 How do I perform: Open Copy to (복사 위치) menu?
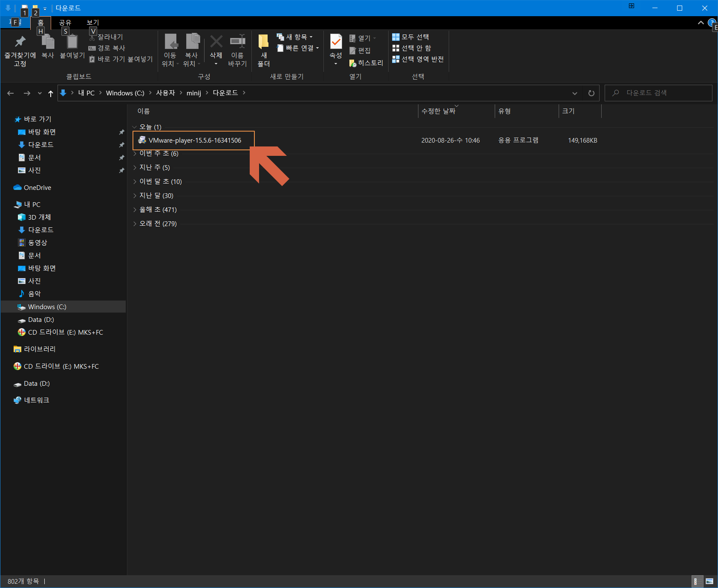click(192, 50)
